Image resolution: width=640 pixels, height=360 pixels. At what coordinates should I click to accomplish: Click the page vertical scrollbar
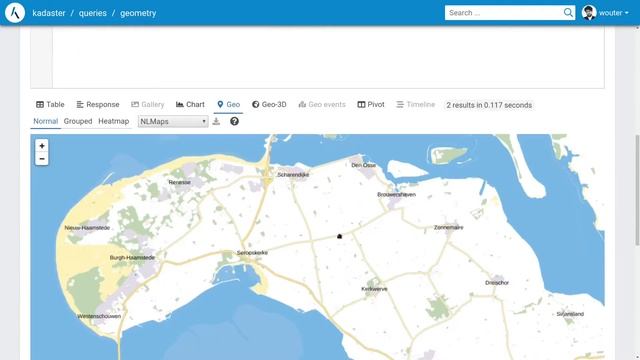[637, 190]
